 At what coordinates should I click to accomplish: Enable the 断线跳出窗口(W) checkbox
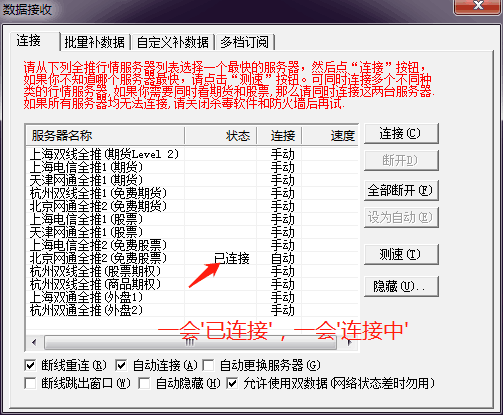[30, 383]
